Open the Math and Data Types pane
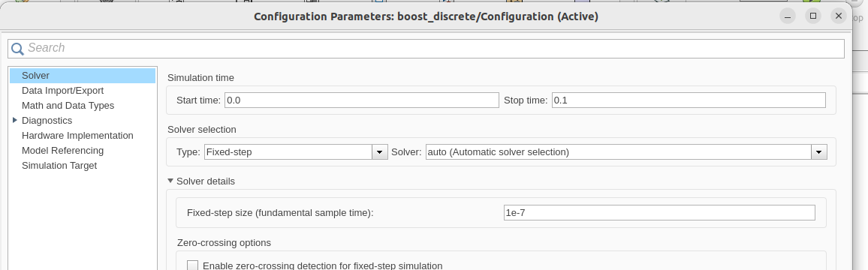 coord(68,106)
